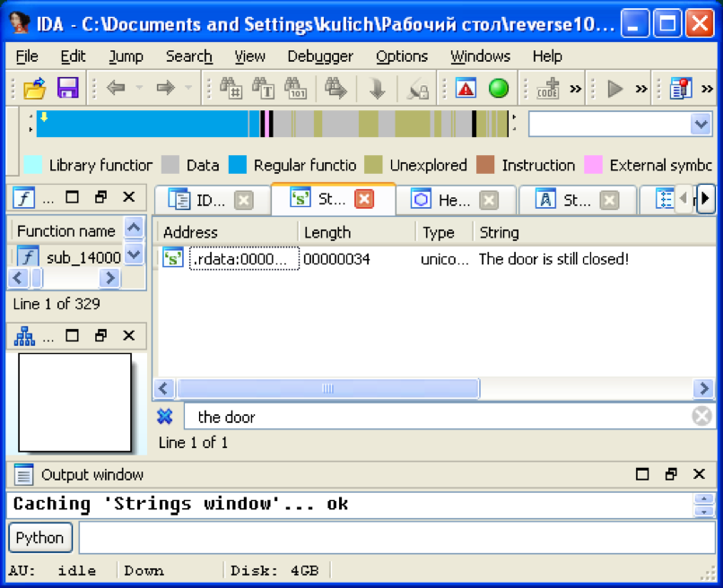The width and height of the screenshot is (723, 588).
Task: Click the binoculars search text icon
Action: [x=264, y=88]
